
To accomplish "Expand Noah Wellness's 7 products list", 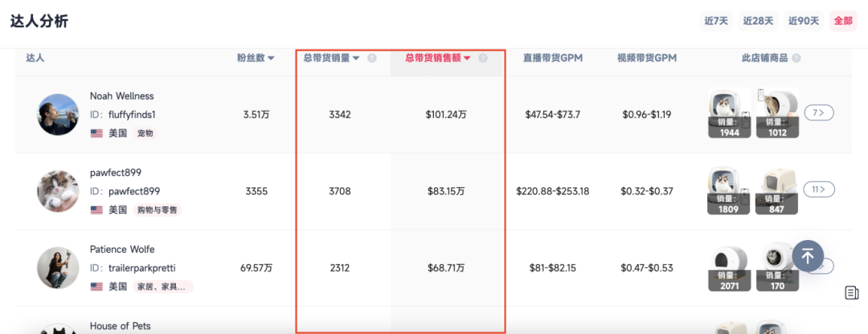I will tap(819, 113).
